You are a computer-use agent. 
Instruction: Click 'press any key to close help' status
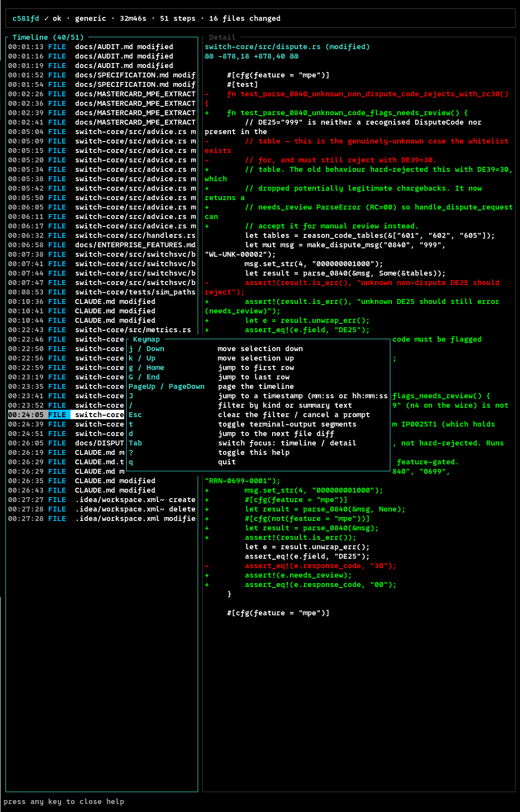pyautogui.click(x=64, y=802)
